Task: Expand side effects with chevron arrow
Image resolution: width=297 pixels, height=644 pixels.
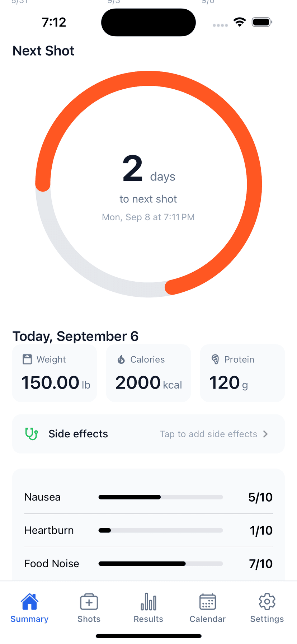Action: (x=265, y=434)
